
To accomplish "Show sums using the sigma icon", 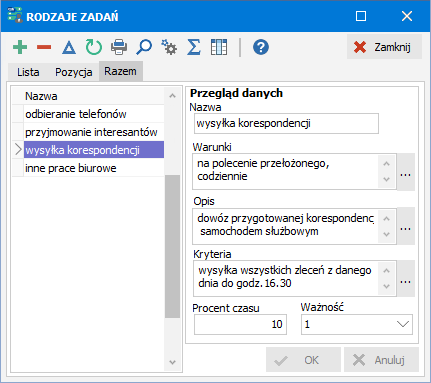I will coord(194,47).
